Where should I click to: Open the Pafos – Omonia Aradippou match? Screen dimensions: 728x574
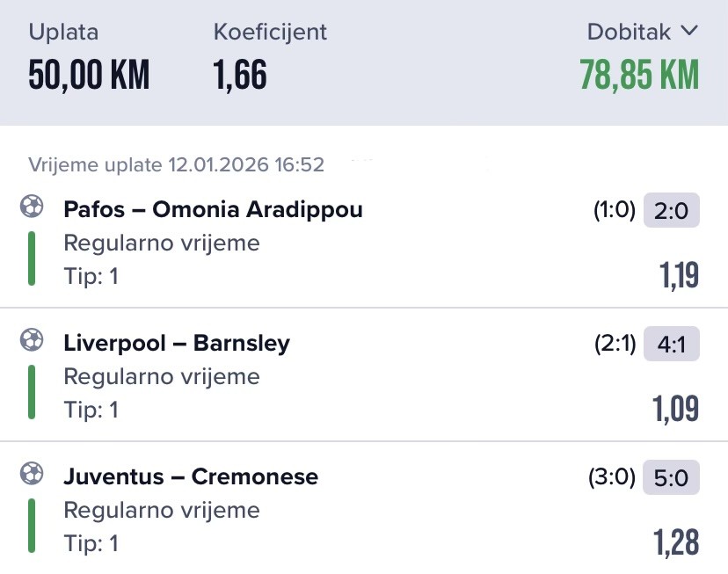pos(213,209)
